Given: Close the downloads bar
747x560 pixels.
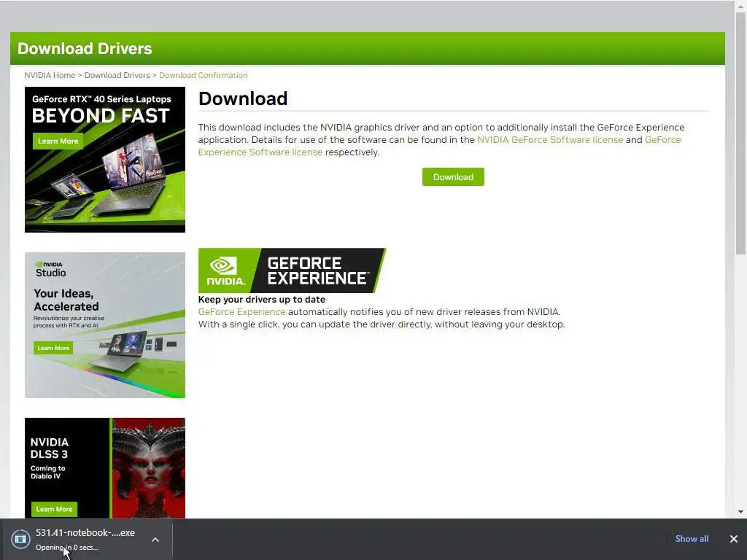Looking at the screenshot, I should [x=734, y=539].
